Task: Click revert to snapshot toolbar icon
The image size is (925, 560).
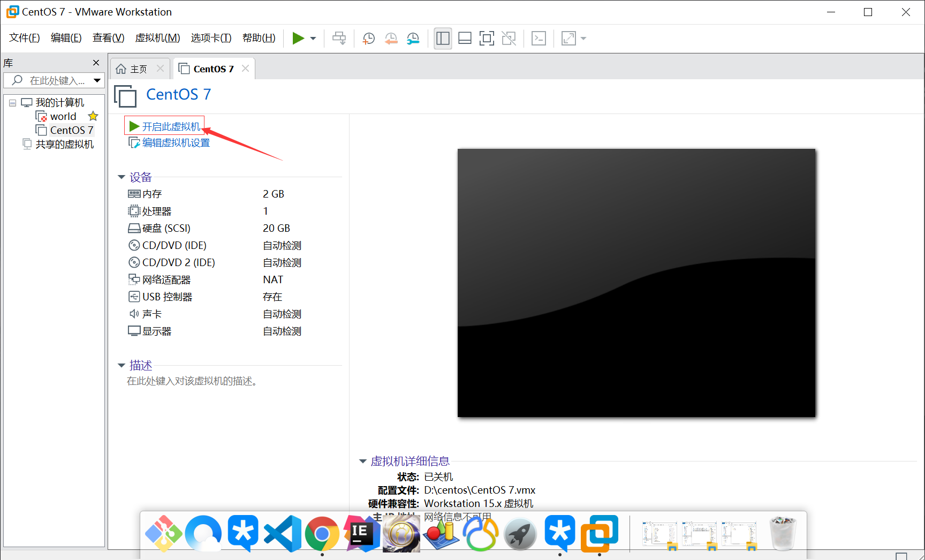Action: point(391,38)
